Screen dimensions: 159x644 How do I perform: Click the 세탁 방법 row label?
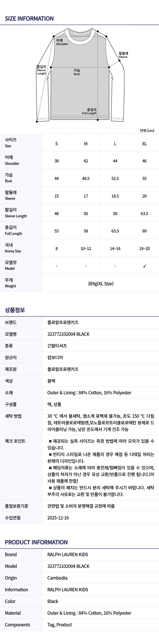13,416
